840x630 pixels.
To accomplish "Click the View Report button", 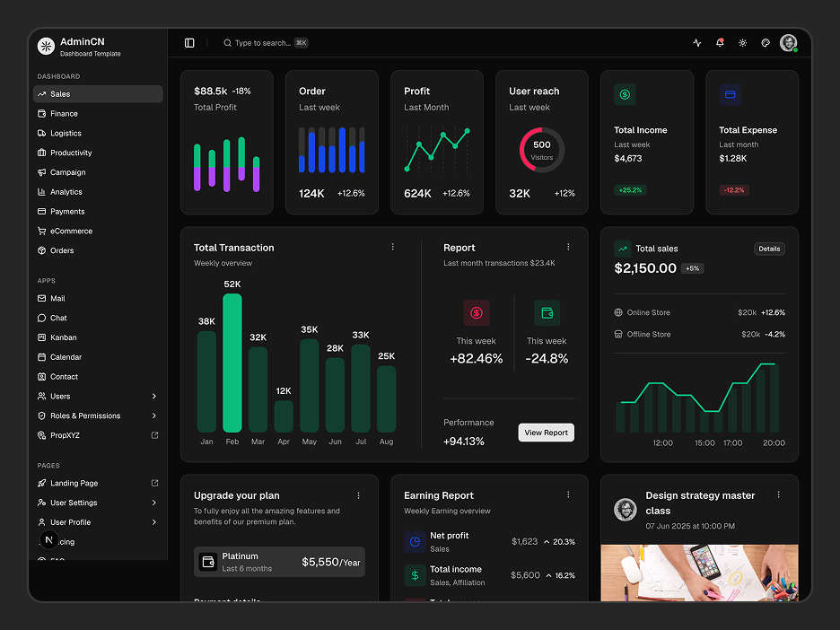I will [546, 433].
